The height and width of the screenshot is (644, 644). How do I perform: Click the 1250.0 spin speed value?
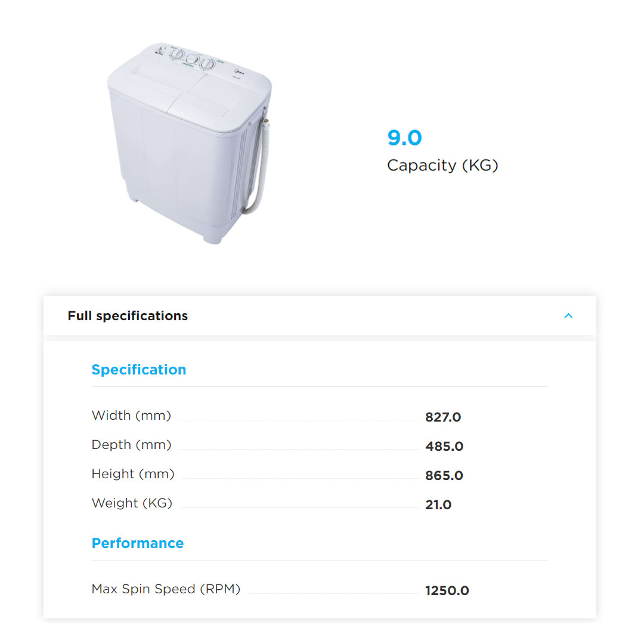click(447, 590)
